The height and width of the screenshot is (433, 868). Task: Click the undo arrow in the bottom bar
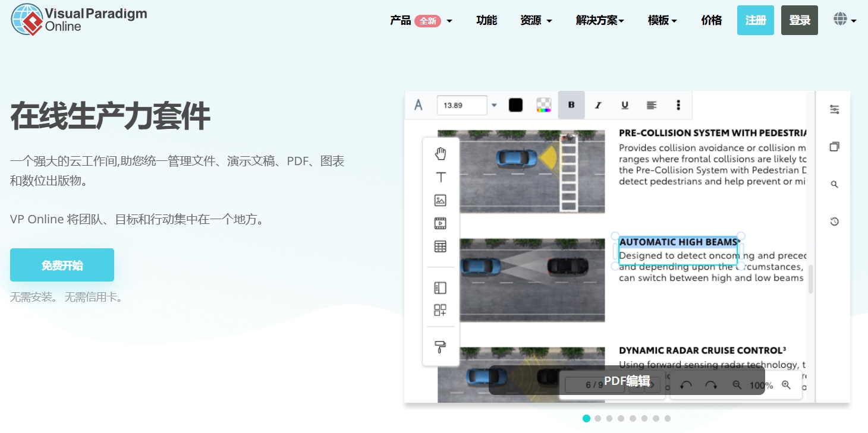coord(686,385)
